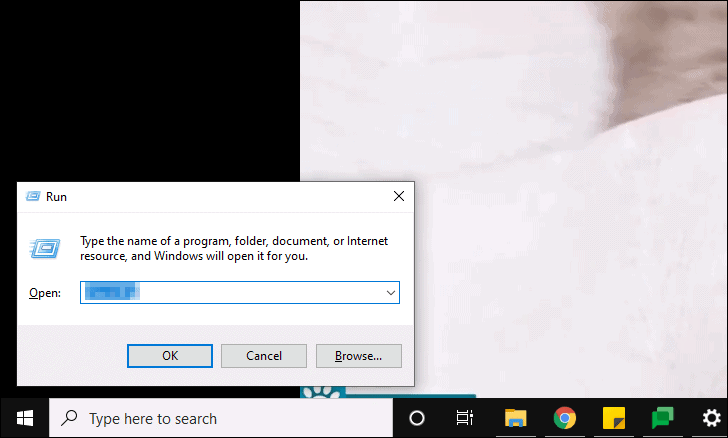Click the 'Open:' label in Run dialog
The height and width of the screenshot is (438, 728).
click(x=45, y=293)
